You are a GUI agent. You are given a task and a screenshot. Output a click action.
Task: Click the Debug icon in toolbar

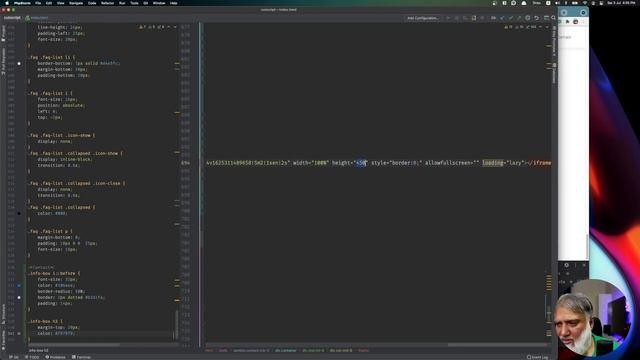click(x=457, y=18)
